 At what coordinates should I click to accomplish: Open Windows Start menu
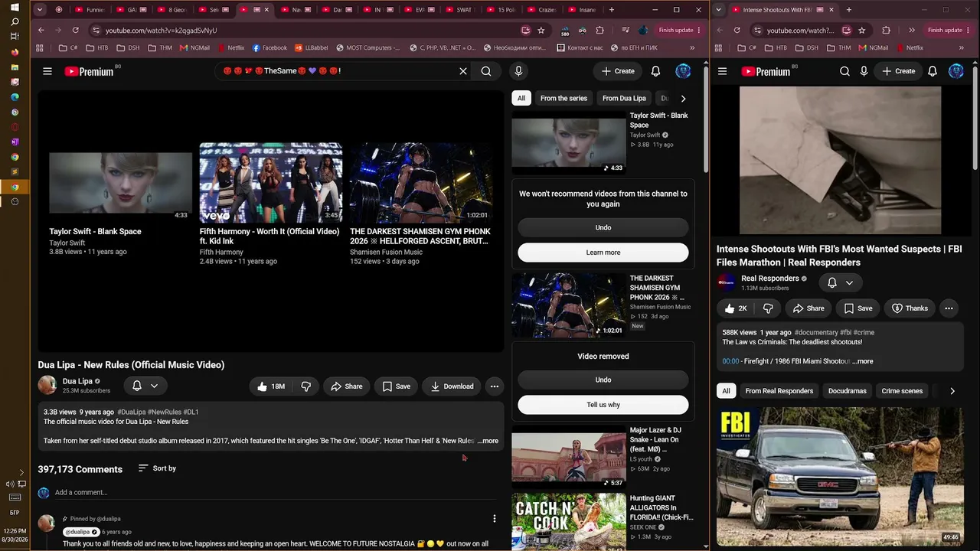tap(15, 7)
